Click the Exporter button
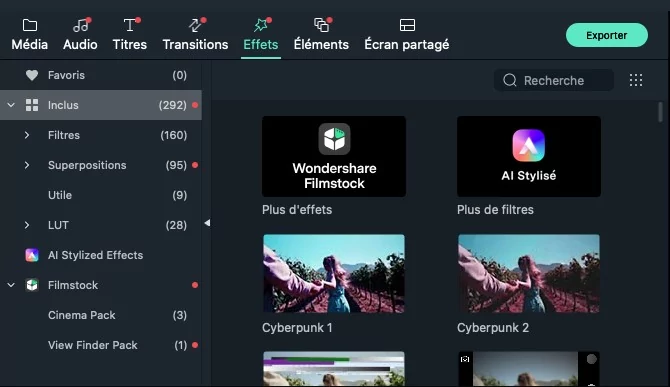Viewport: 670px width, 387px height. 607,35
